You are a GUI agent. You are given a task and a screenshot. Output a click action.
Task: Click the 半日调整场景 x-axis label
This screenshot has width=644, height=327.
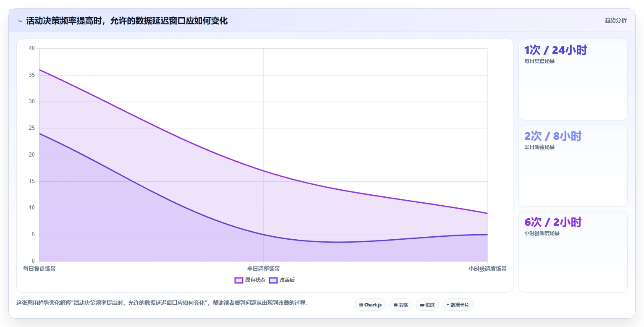tap(264, 269)
